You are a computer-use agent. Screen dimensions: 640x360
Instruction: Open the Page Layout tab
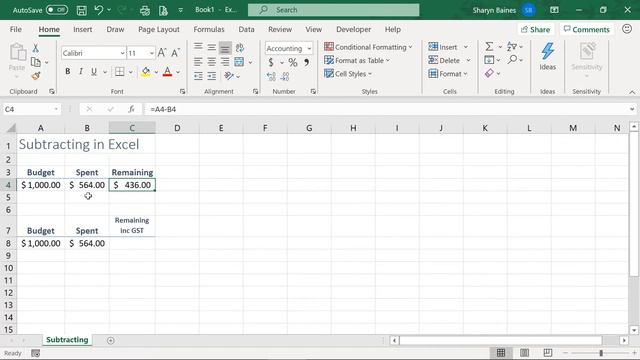pyautogui.click(x=159, y=29)
